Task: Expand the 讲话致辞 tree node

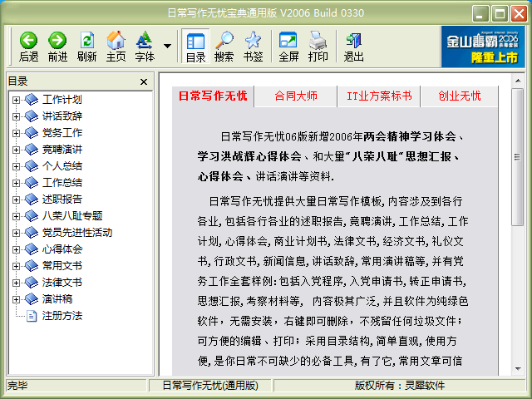Action: coord(16,116)
